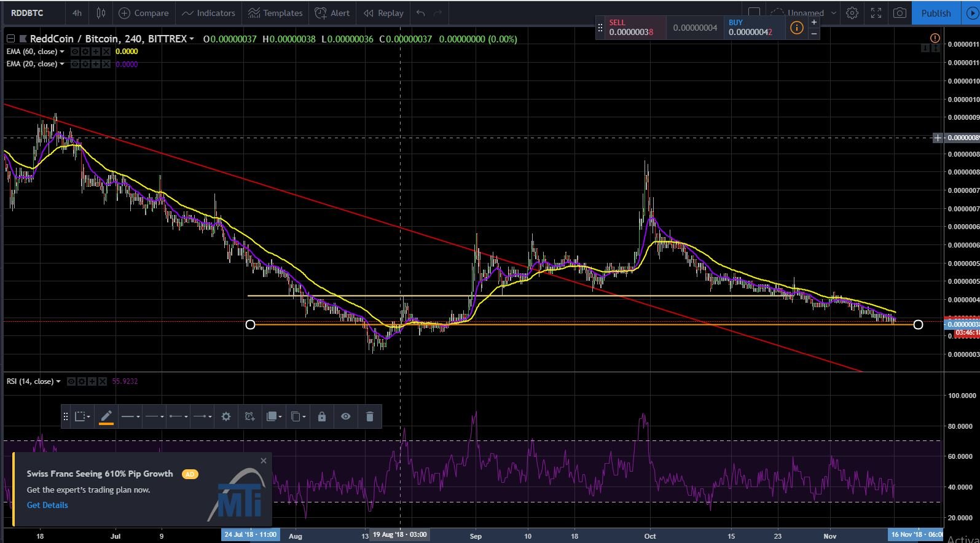Toggle visibility of RSI indicator
This screenshot has width=980, height=543.
[71, 381]
